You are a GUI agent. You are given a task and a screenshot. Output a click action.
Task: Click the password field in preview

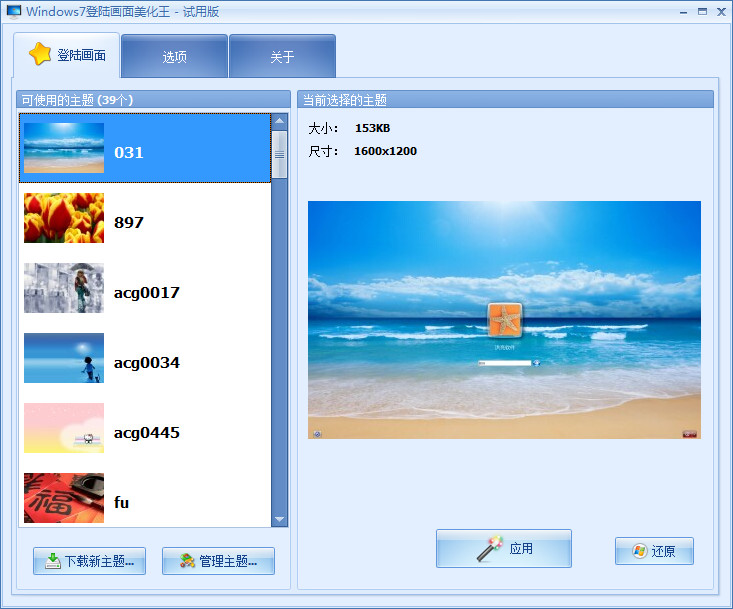pos(504,363)
